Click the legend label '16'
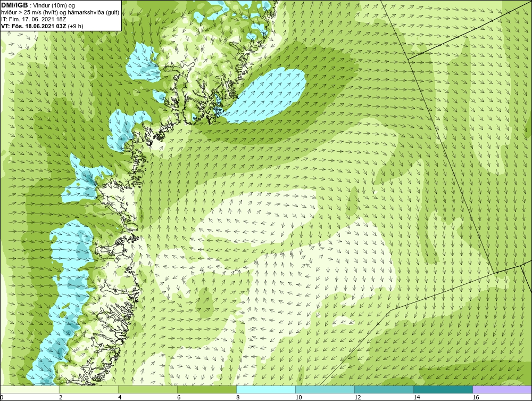 click(476, 397)
